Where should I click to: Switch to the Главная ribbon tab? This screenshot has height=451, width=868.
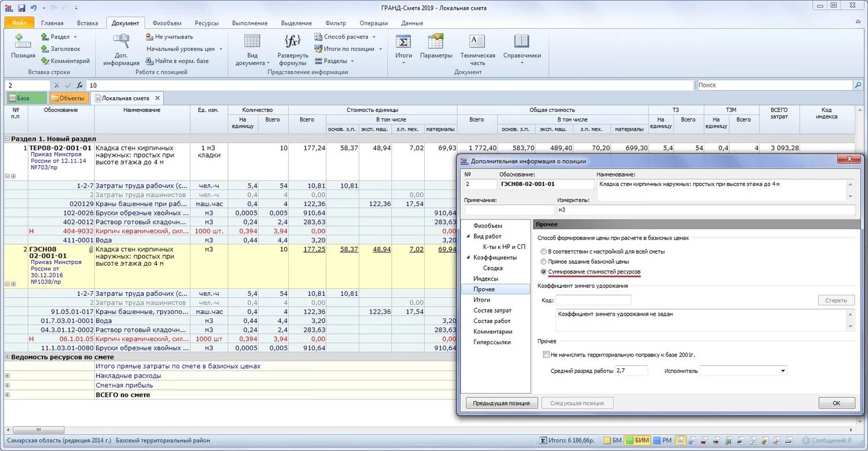52,23
